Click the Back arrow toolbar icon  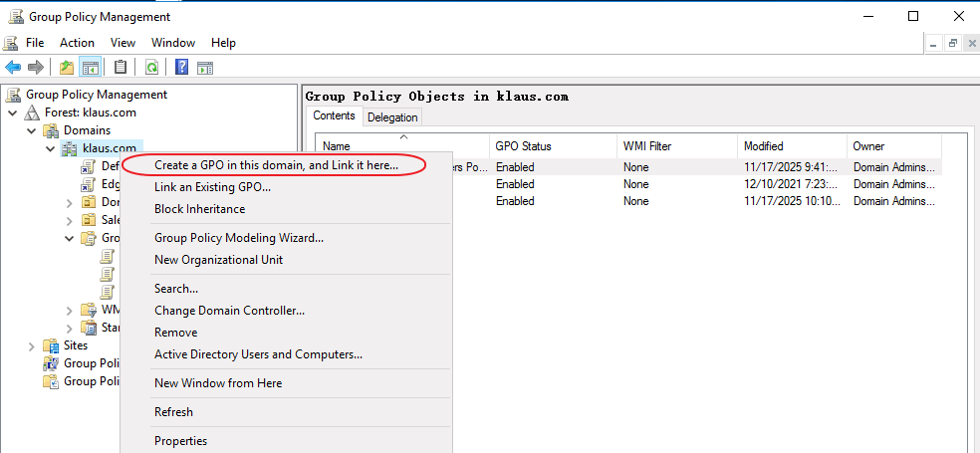(13, 68)
